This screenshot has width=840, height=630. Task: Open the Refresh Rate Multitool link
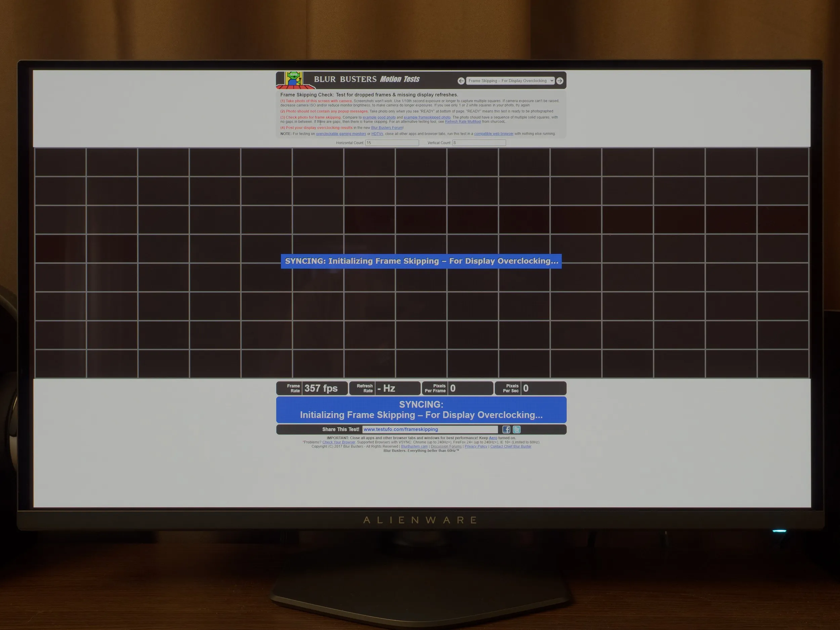[x=463, y=122]
